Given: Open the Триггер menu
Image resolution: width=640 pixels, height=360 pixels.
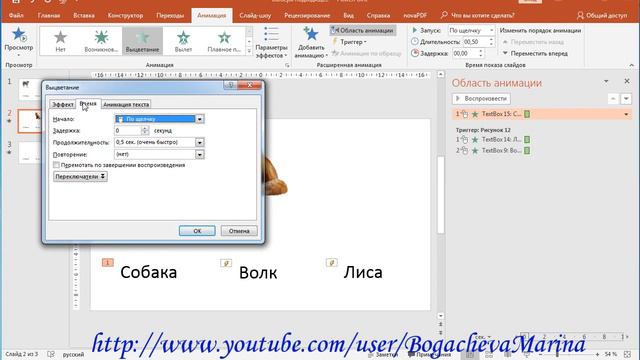Looking at the screenshot, I should point(349,42).
